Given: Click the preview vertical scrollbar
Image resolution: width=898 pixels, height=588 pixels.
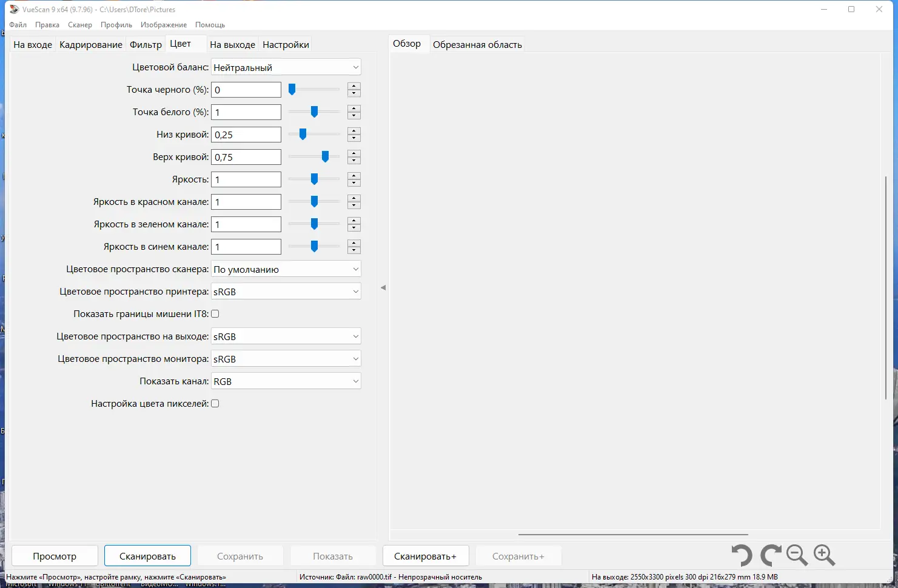Looking at the screenshot, I should [x=886, y=287].
